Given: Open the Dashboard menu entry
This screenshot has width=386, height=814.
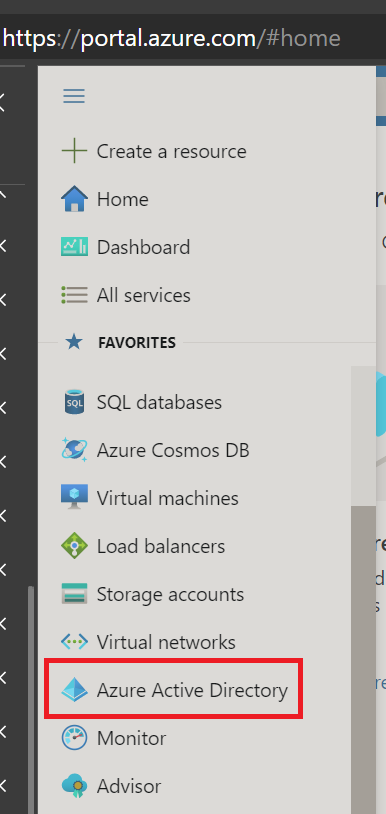Looking at the screenshot, I should click(143, 247).
